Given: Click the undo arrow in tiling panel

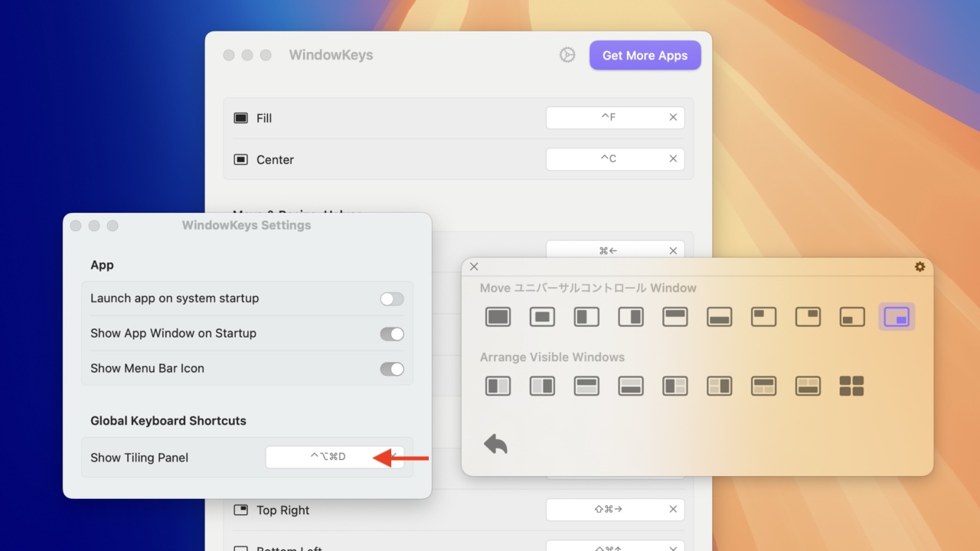Looking at the screenshot, I should (x=496, y=444).
